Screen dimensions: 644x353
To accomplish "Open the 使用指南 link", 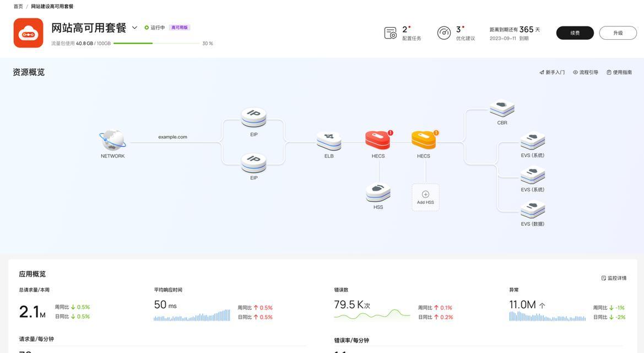I will (x=619, y=72).
